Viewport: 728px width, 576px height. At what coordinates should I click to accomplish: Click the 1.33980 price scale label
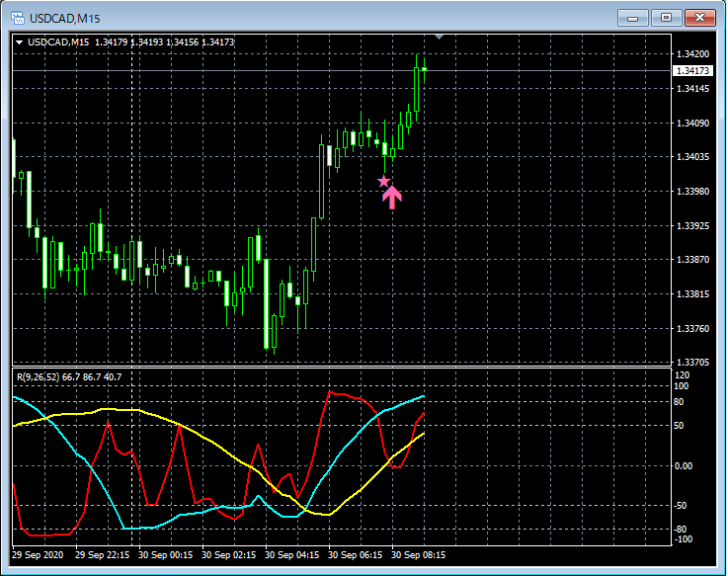692,192
